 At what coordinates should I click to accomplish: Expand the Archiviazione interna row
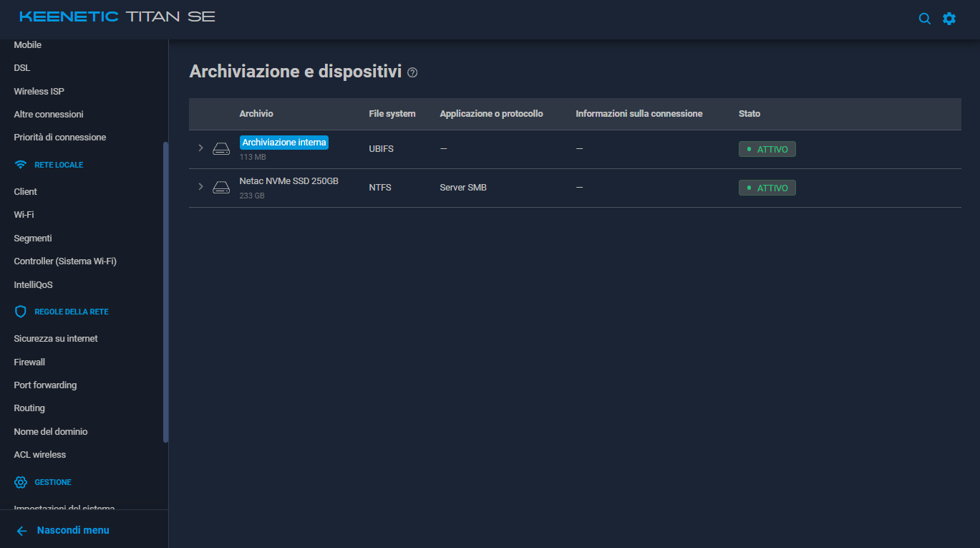coord(200,148)
